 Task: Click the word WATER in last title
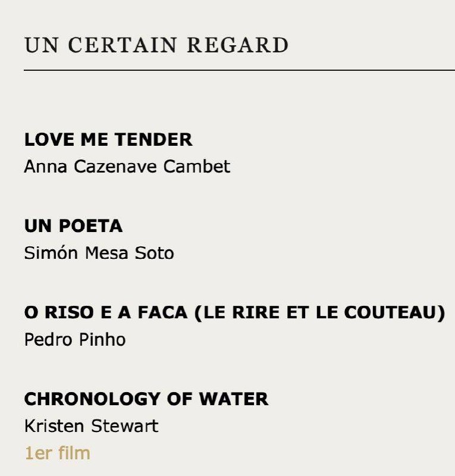234,399
